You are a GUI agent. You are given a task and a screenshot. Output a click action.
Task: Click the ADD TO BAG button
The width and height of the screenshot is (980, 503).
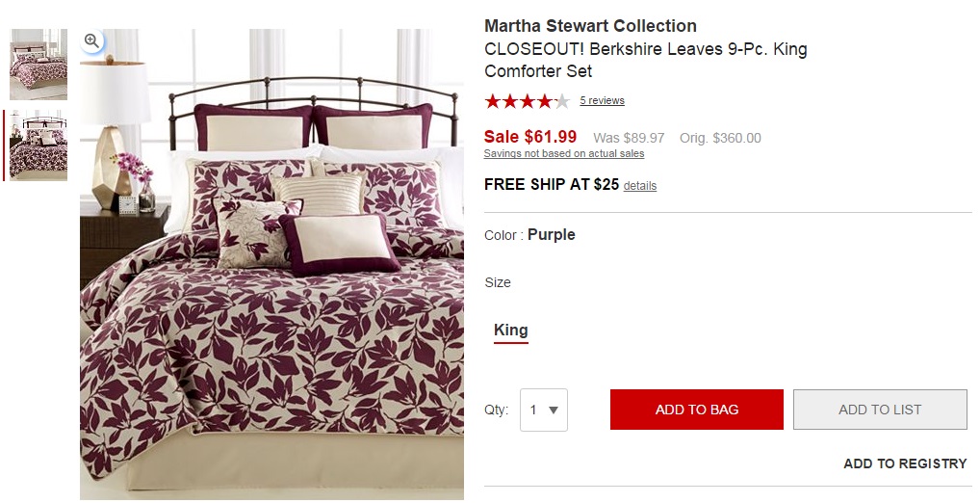(697, 410)
